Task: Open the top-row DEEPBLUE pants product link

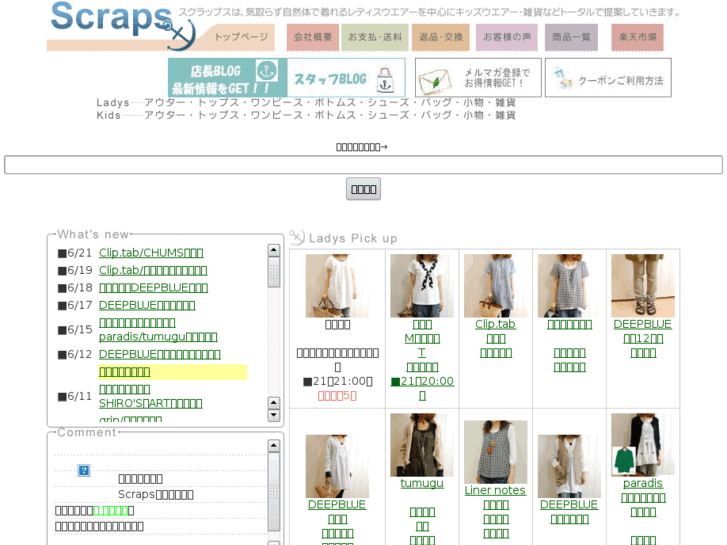Action: [x=643, y=324]
